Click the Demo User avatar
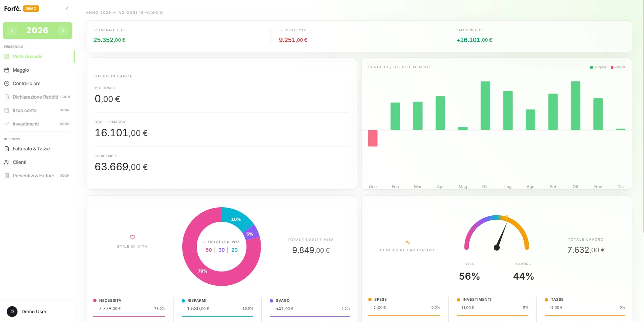 (x=12, y=312)
